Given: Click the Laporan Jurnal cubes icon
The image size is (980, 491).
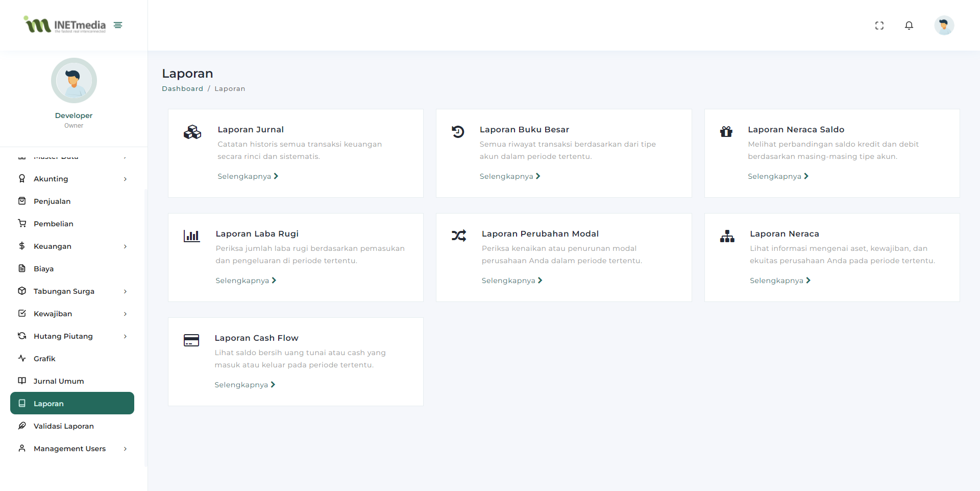Looking at the screenshot, I should pyautogui.click(x=192, y=132).
